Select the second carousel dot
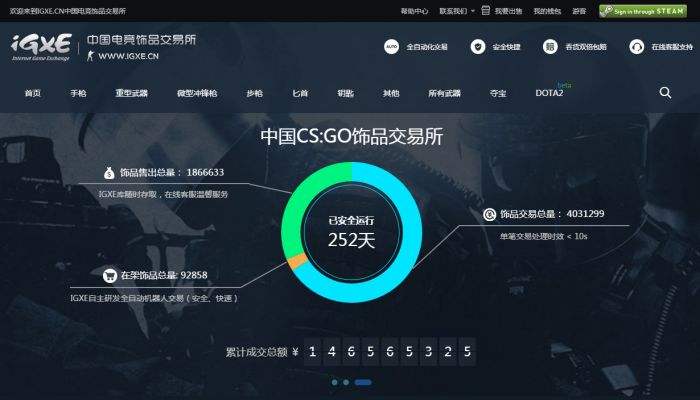This screenshot has width=700, height=400. pyautogui.click(x=346, y=382)
